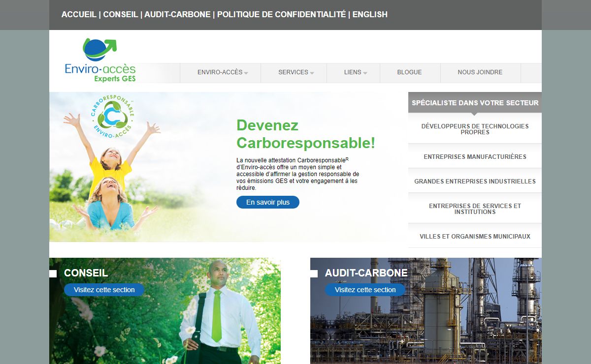The height and width of the screenshot is (364, 591).
Task: Click the Devenez Carboresponsable! heading
Action: pos(306,134)
